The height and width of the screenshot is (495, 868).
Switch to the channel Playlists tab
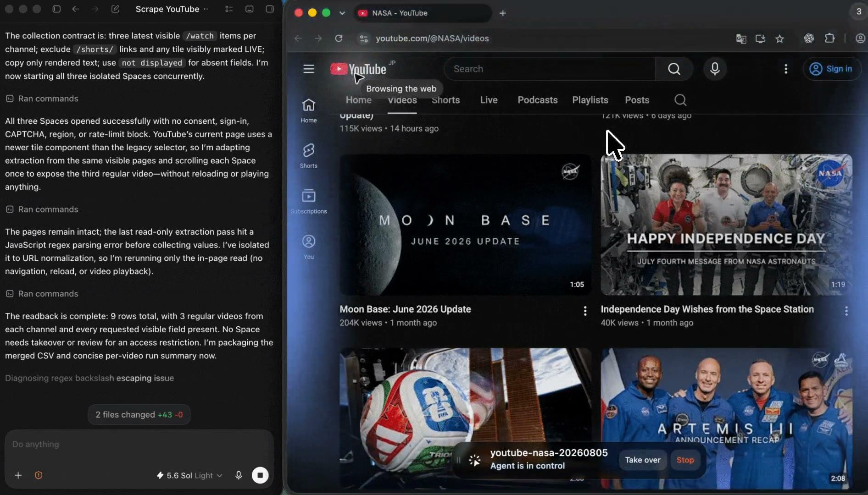[590, 100]
